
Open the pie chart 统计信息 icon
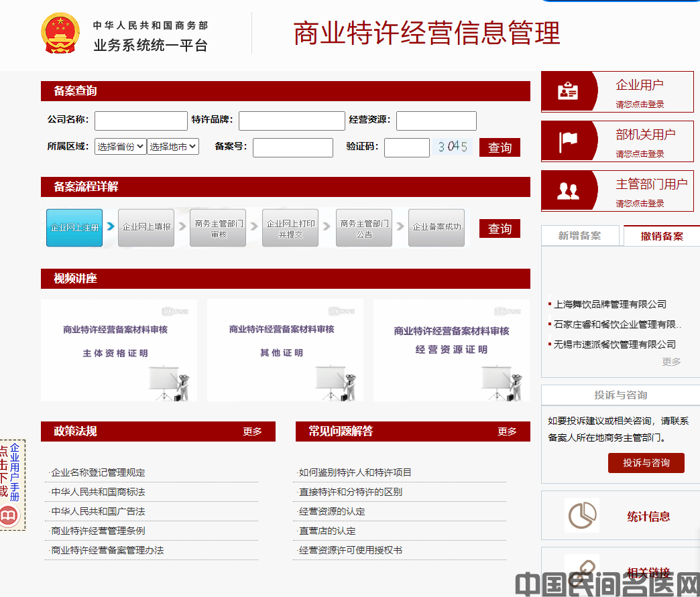coord(582,515)
